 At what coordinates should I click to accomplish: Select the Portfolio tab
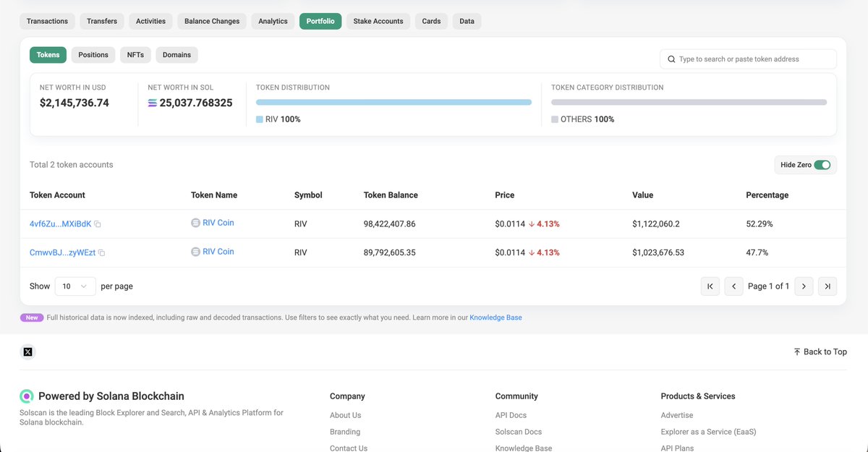320,21
